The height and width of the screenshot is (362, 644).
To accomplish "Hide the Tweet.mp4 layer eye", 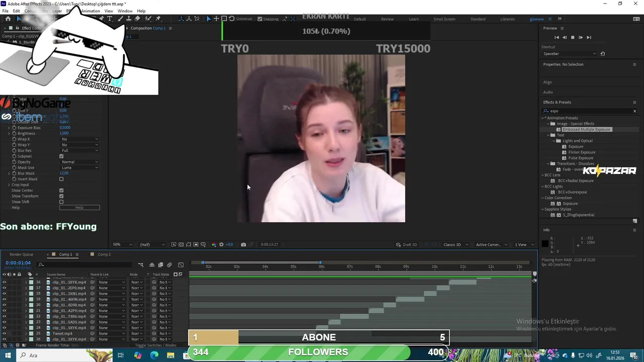I will tap(4, 333).
